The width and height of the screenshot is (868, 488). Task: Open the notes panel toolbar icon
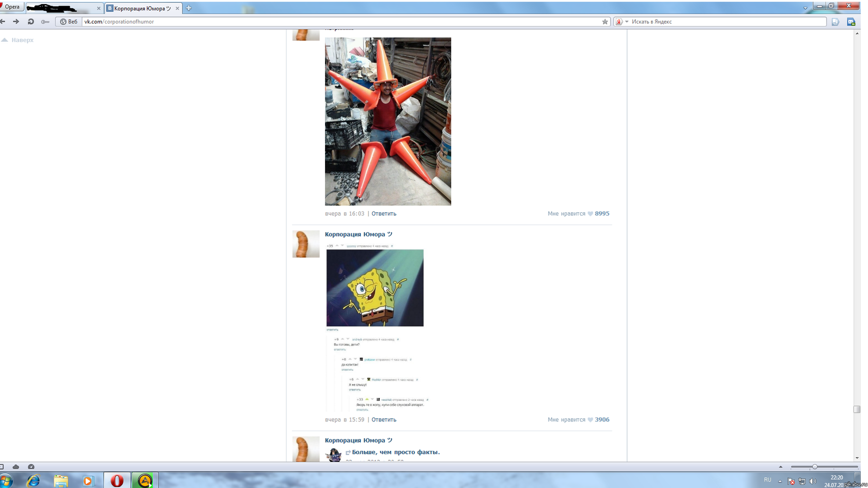(x=835, y=22)
